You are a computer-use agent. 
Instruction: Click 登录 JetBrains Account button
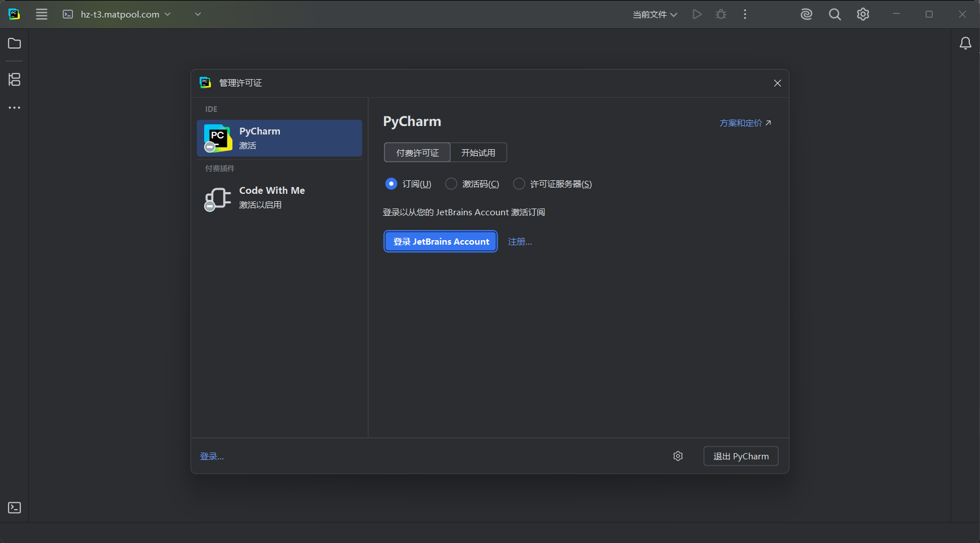(441, 241)
